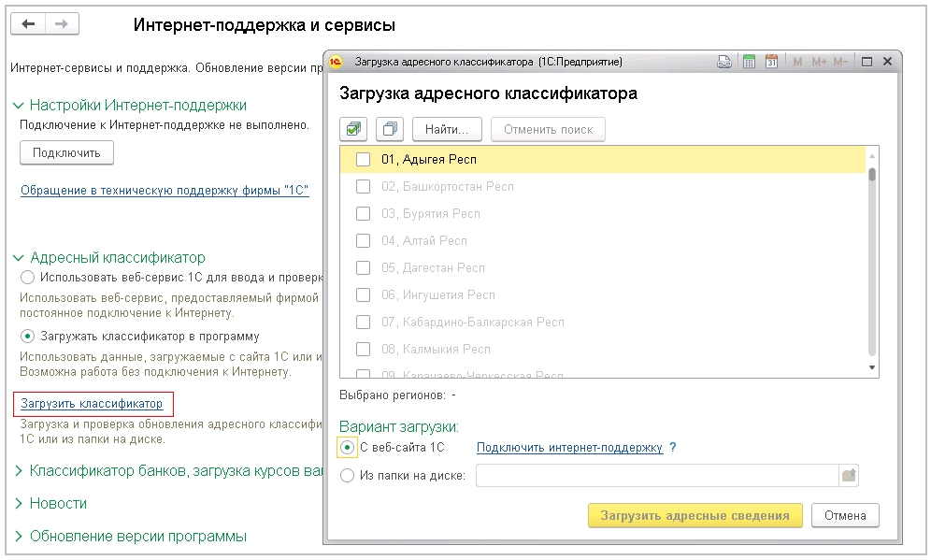Select the С веб-сайта 1С radio option
The width and height of the screenshot is (931, 560).
click(348, 448)
